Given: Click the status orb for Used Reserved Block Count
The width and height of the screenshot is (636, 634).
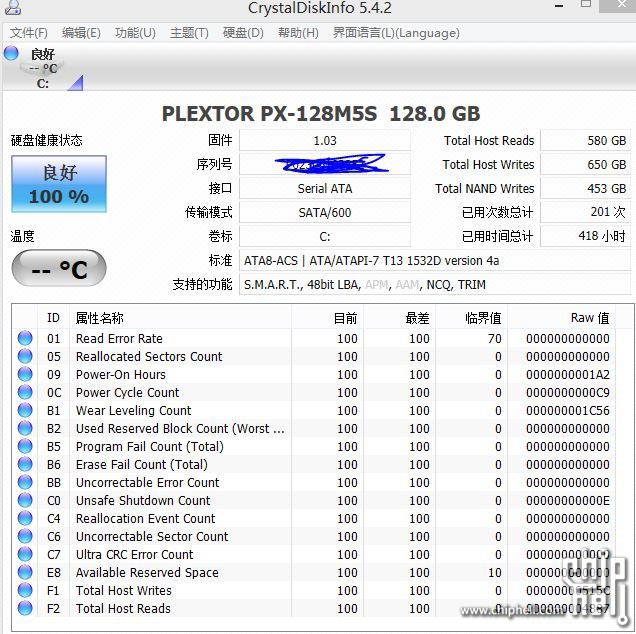Looking at the screenshot, I should pos(25,428).
